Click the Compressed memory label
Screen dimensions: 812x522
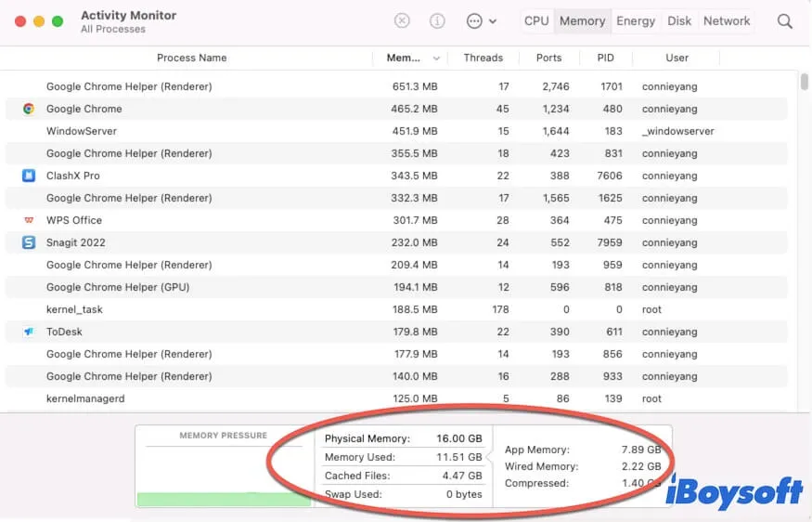coord(536,483)
